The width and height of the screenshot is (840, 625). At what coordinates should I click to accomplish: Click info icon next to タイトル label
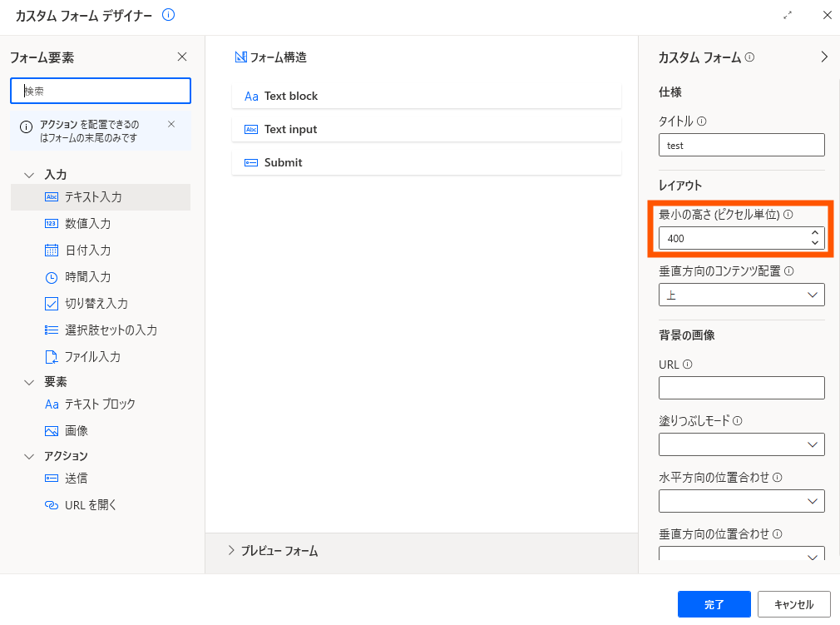[702, 122]
